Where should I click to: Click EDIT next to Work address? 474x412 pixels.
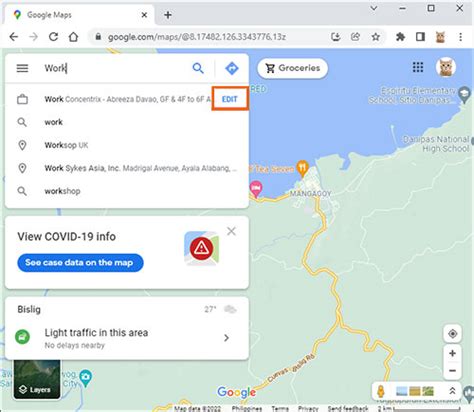click(x=230, y=99)
